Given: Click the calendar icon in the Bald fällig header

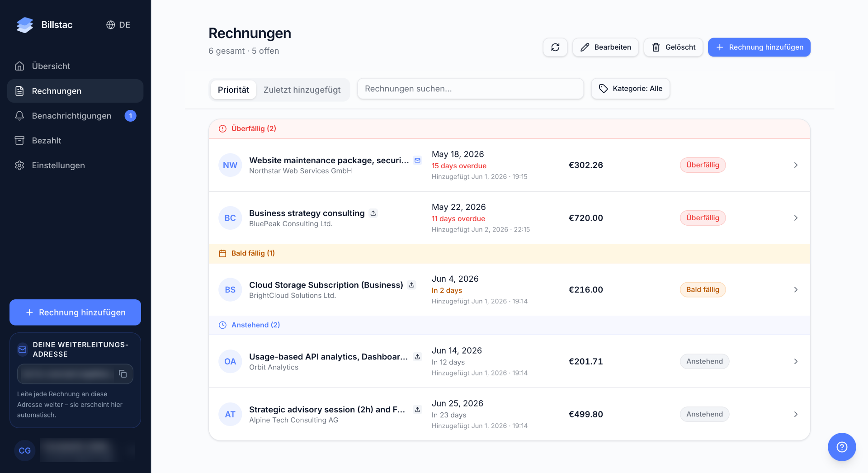Looking at the screenshot, I should [x=222, y=253].
